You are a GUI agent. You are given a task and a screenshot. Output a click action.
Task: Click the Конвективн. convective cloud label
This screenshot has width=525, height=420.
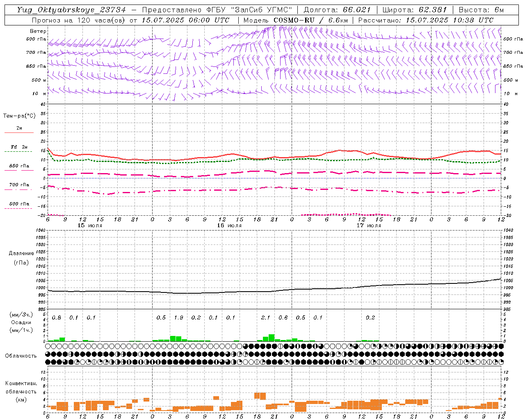tap(21, 383)
